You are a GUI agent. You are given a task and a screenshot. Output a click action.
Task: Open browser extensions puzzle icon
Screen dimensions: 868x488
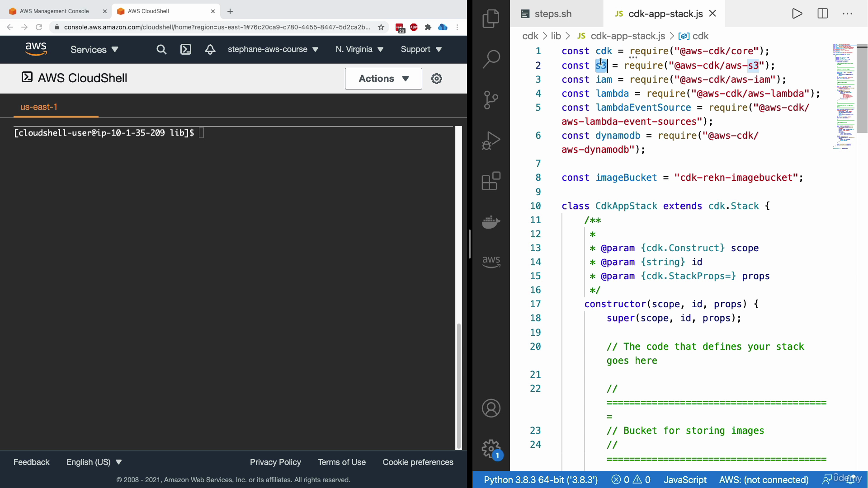(x=428, y=27)
